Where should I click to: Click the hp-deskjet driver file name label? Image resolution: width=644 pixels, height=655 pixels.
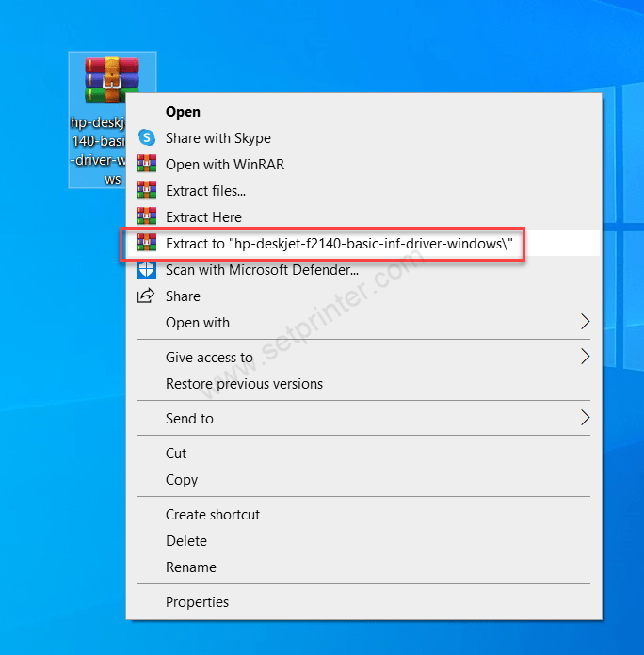[99, 151]
